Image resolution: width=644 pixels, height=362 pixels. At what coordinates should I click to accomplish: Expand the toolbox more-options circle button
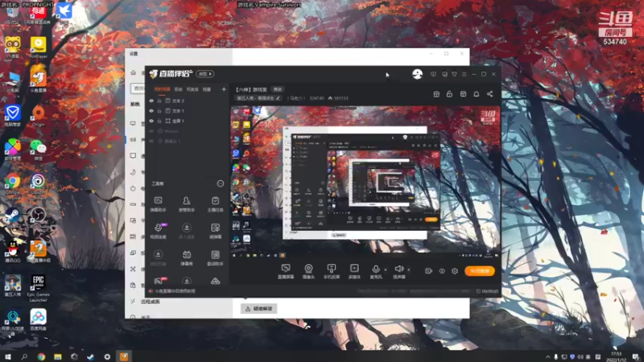coord(221,183)
